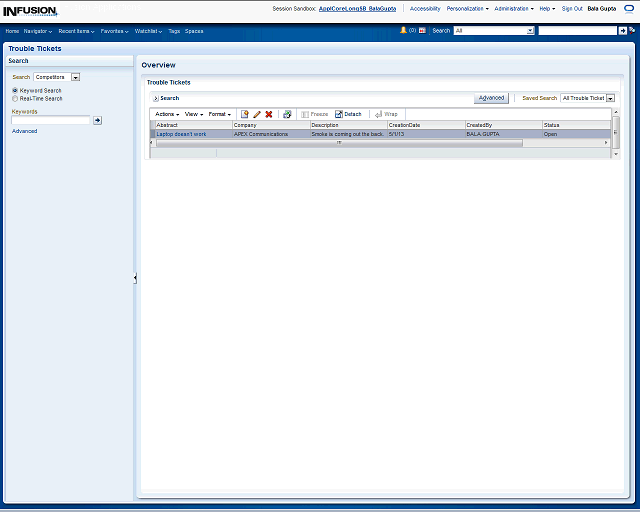Click the notifications bell icon
Viewport: 640px width, 512px height.
(x=403, y=31)
